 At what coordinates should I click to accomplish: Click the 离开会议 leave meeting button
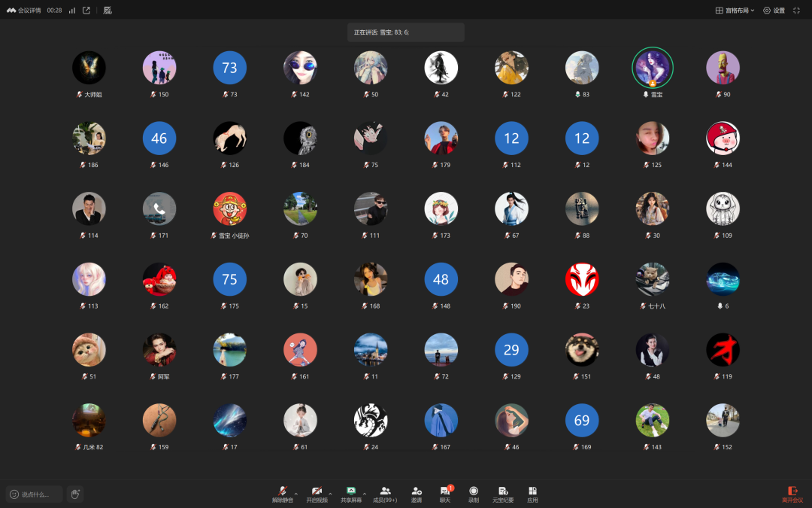coord(792,494)
